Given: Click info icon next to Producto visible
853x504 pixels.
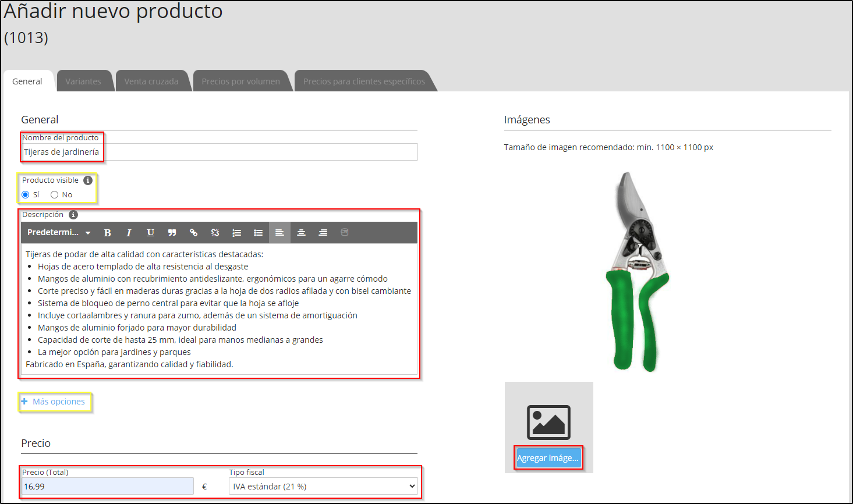Looking at the screenshot, I should 88,180.
